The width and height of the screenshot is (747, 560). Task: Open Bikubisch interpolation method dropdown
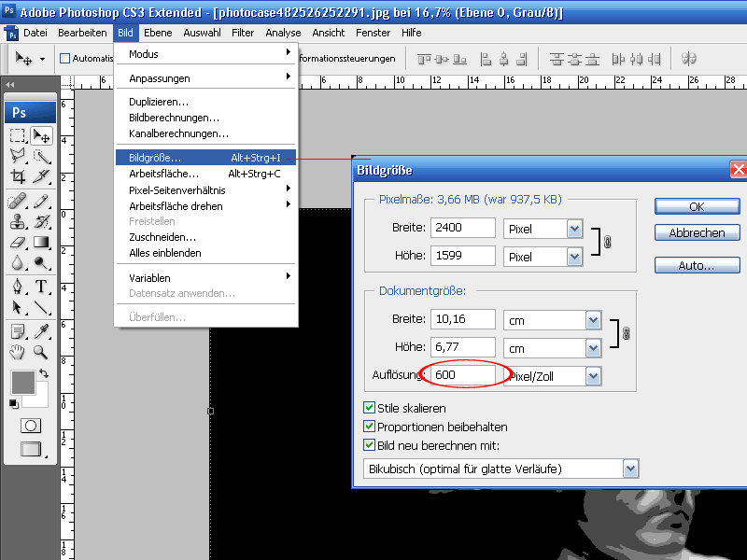(x=630, y=469)
